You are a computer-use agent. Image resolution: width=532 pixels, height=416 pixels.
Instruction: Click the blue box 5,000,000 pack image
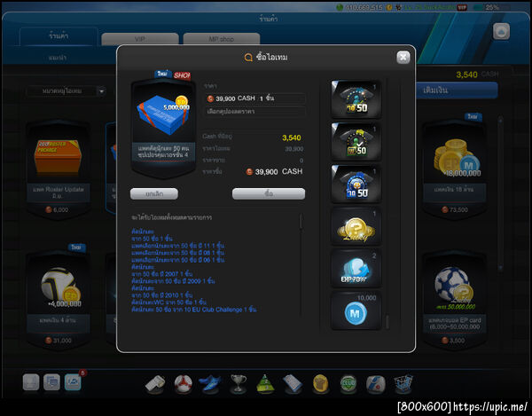tap(163, 114)
